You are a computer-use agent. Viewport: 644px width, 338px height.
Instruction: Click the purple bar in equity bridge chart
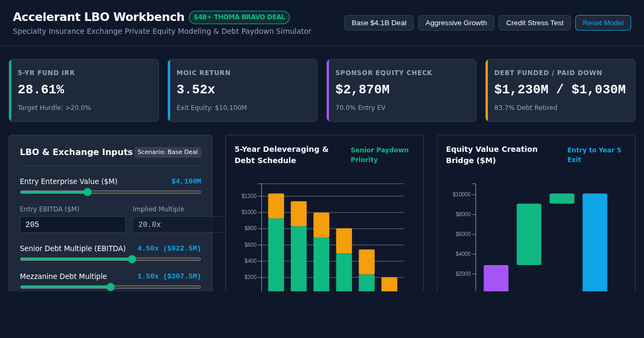coord(496,278)
